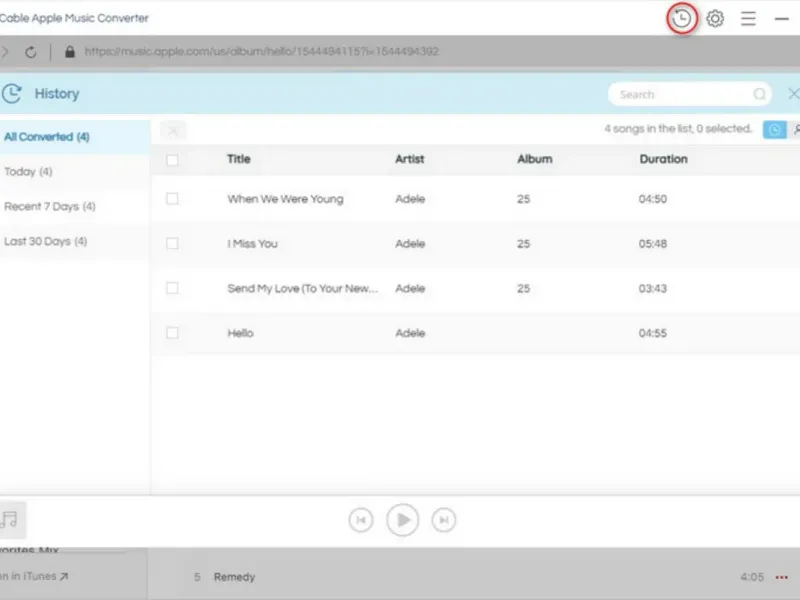Click the History panel clock icon
Image resolution: width=800 pixels, height=600 pixels.
click(x=12, y=93)
